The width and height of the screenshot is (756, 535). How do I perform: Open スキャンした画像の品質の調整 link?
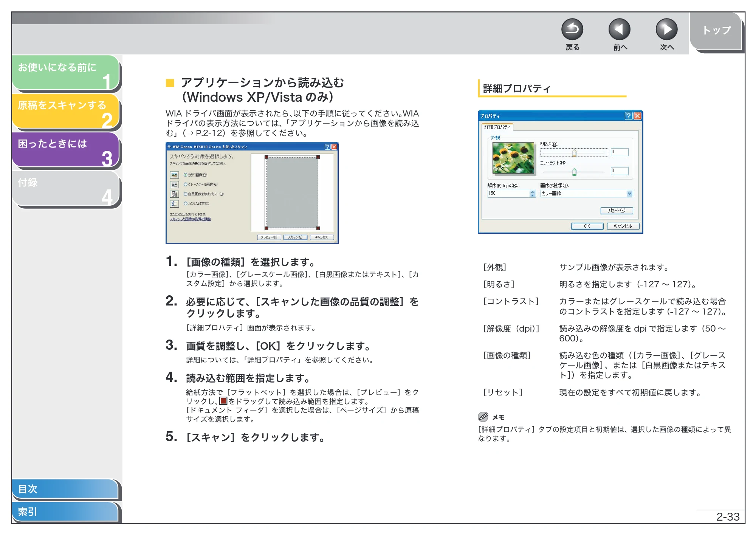(x=191, y=219)
